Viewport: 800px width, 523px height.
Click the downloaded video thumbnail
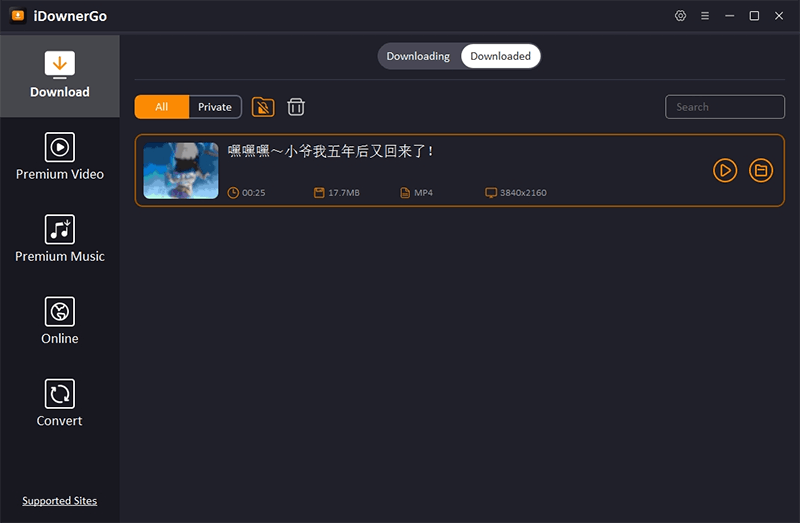click(181, 170)
